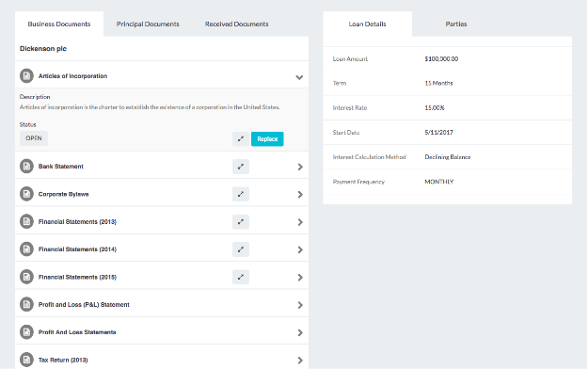This screenshot has width=588, height=369.
Task: Click the Corporate Bylaws title
Action: [63, 194]
